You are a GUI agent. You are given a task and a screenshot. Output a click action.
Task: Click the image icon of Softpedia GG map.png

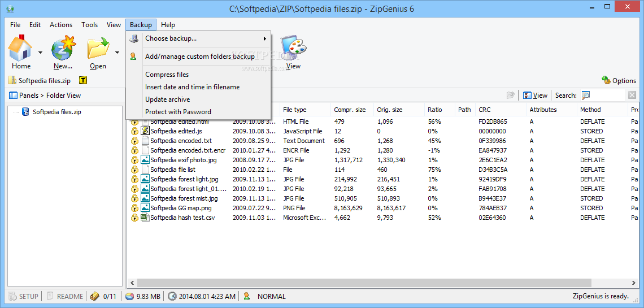click(x=145, y=208)
